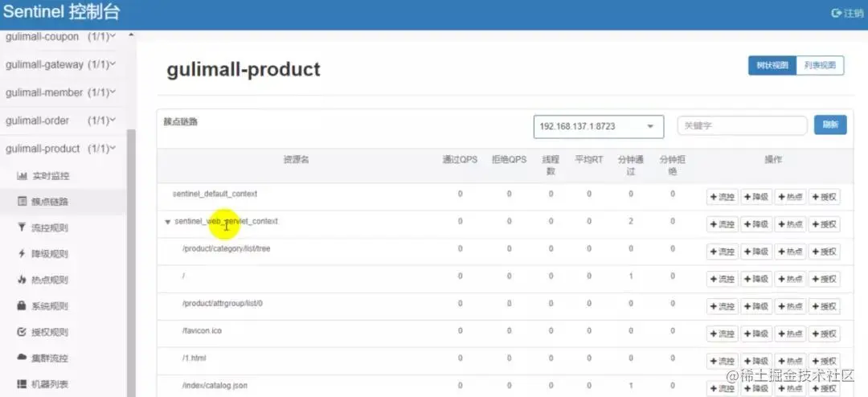Viewport: 868px width, 397px height.
Task: Add 降级 rule for /favicon.ico
Action: (x=756, y=334)
